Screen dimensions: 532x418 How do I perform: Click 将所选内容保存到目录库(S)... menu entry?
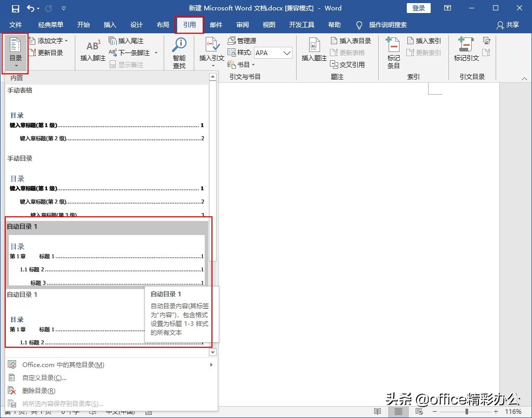111,403
